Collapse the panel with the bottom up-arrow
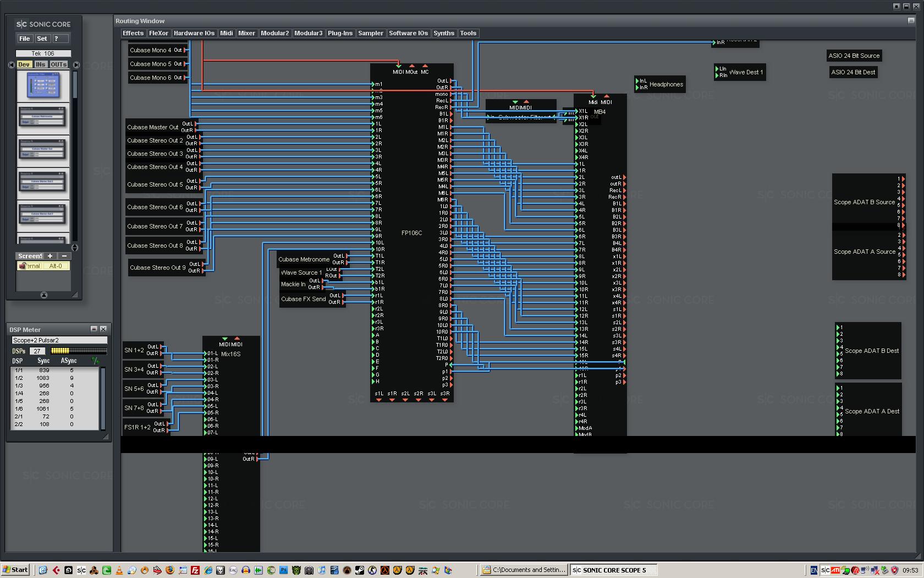The height and width of the screenshot is (578, 924). coord(44,295)
